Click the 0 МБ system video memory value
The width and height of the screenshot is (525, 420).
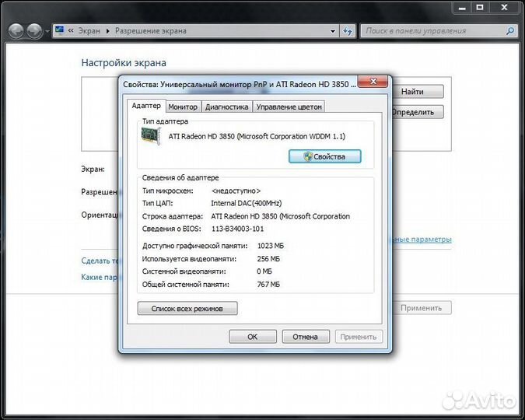coord(264,271)
